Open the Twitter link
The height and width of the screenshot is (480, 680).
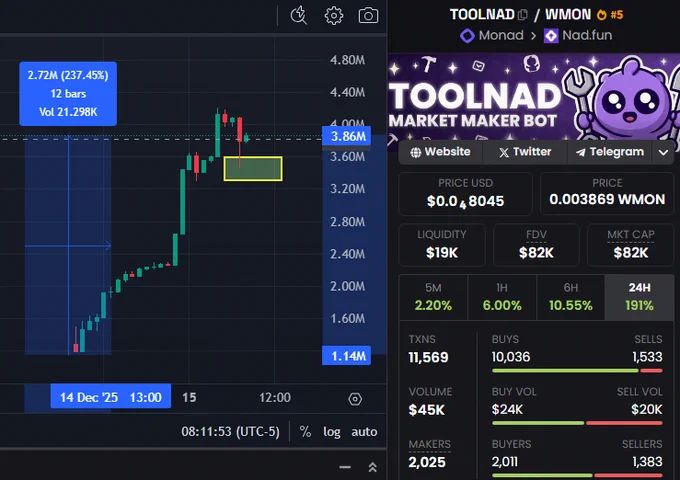coord(525,152)
